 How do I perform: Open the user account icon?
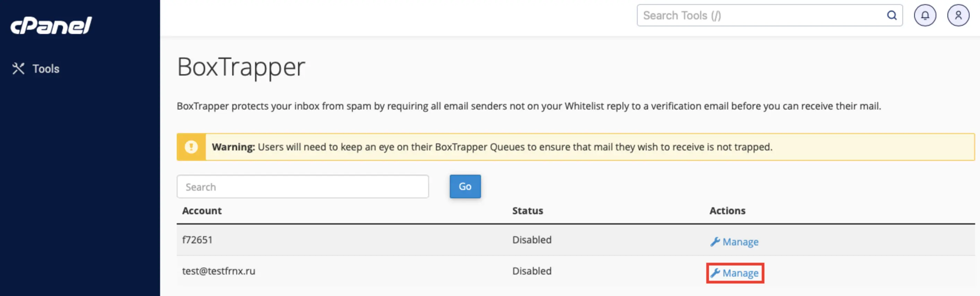pyautogui.click(x=958, y=16)
